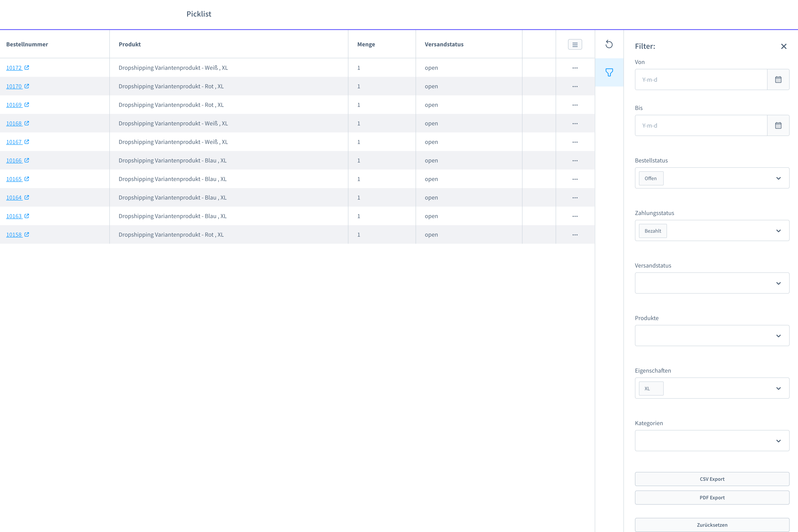Open the actions menu for order 10170
Image resolution: width=798 pixels, height=532 pixels.
[x=575, y=87]
